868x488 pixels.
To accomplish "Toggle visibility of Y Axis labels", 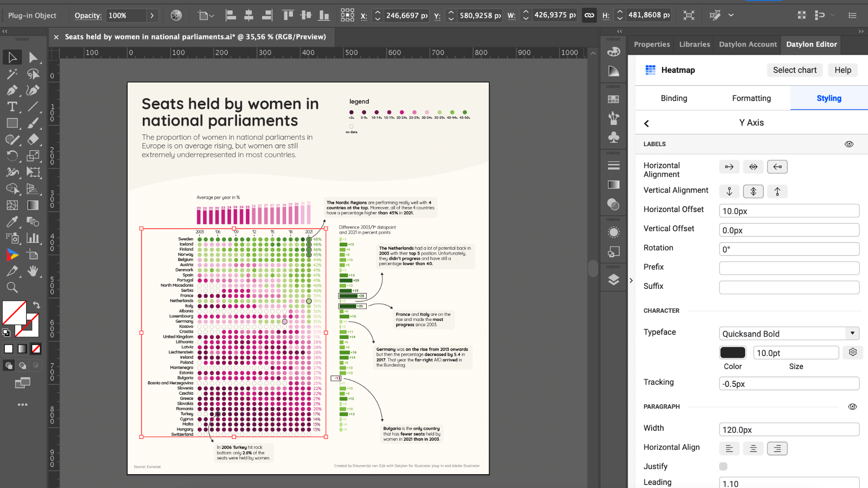I will (x=849, y=144).
